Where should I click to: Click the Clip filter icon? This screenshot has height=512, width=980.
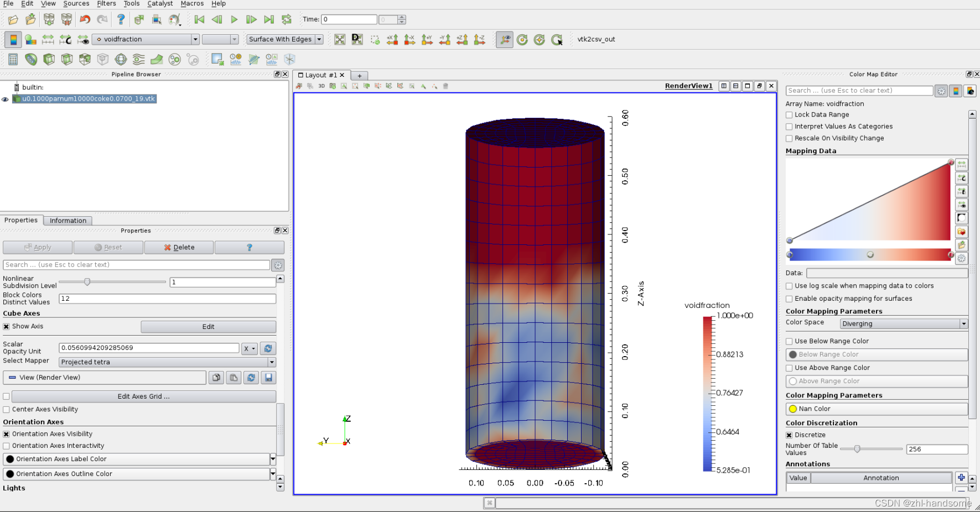[x=49, y=59]
